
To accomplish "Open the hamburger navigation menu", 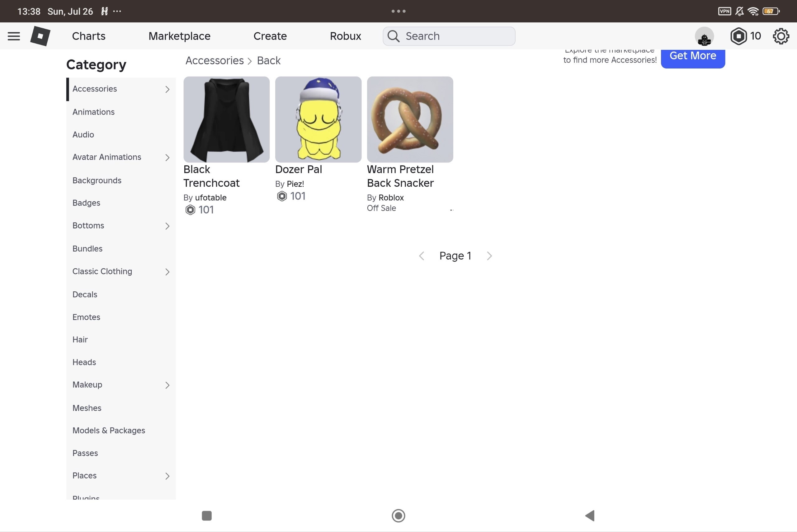I will pyautogui.click(x=14, y=36).
